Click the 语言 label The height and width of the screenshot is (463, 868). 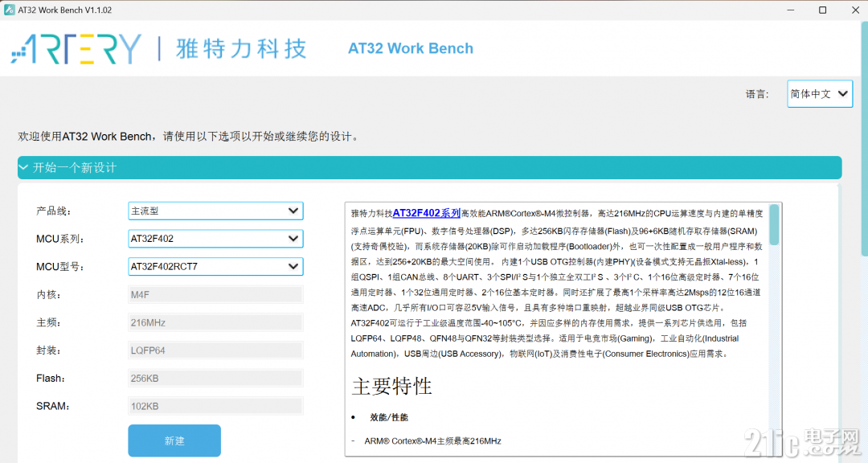click(x=757, y=94)
